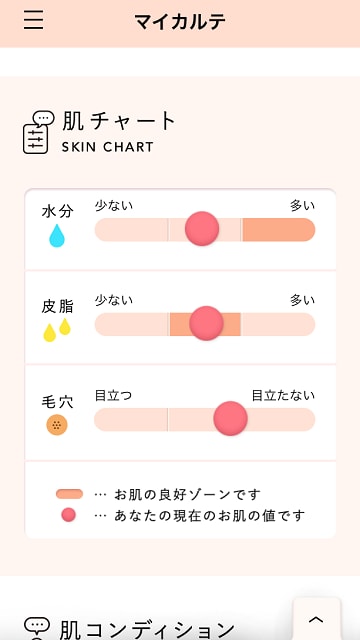Click the red current-value legend dot
The image size is (360, 640).
pyautogui.click(x=69, y=515)
